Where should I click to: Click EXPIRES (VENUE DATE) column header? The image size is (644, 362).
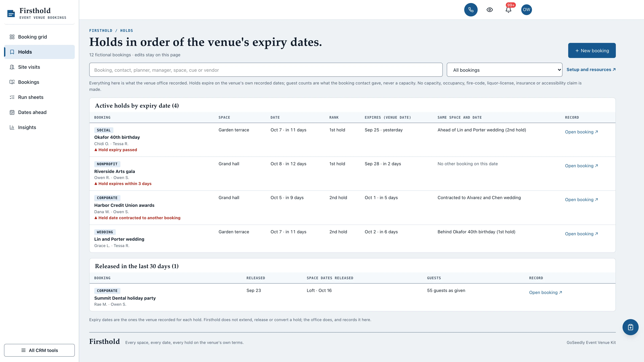388,117
